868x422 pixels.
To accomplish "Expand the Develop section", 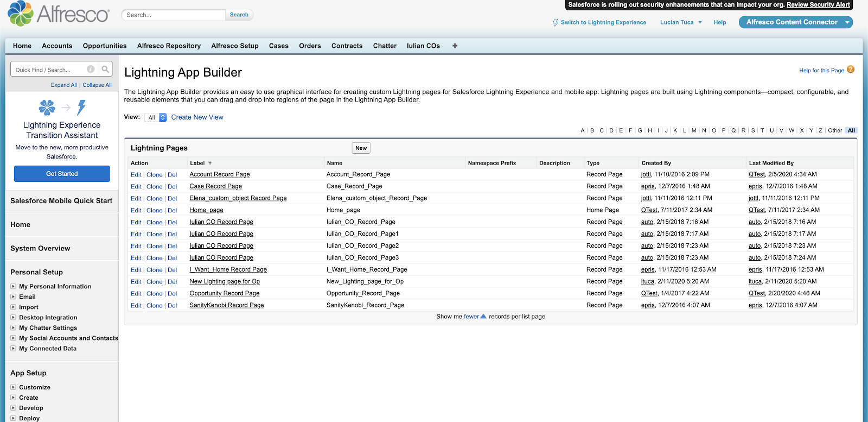I will [x=13, y=408].
